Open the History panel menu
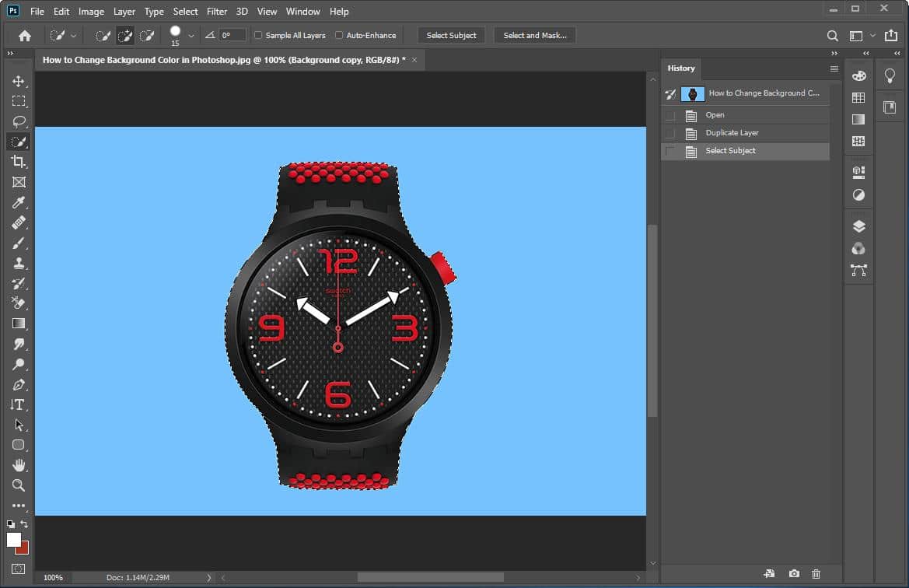Screen dimensions: 909x588 tap(834, 68)
